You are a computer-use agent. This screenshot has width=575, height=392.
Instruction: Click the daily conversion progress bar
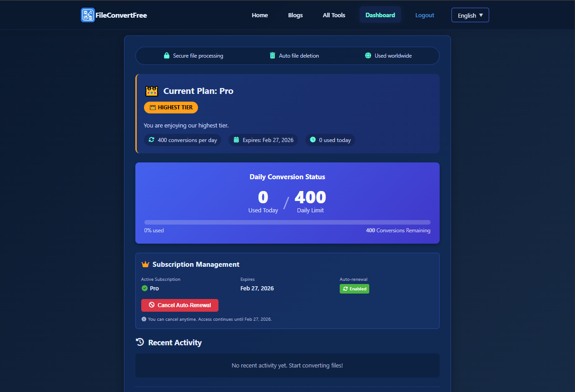click(x=287, y=222)
